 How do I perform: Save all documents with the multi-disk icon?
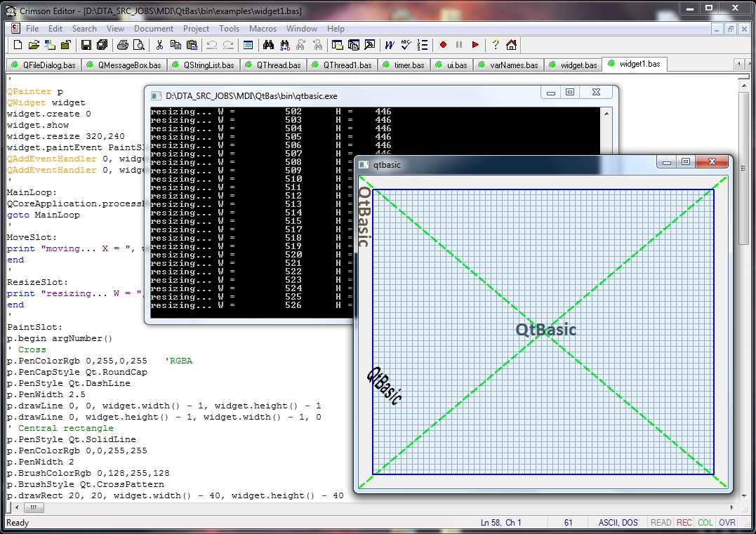[x=102, y=45]
